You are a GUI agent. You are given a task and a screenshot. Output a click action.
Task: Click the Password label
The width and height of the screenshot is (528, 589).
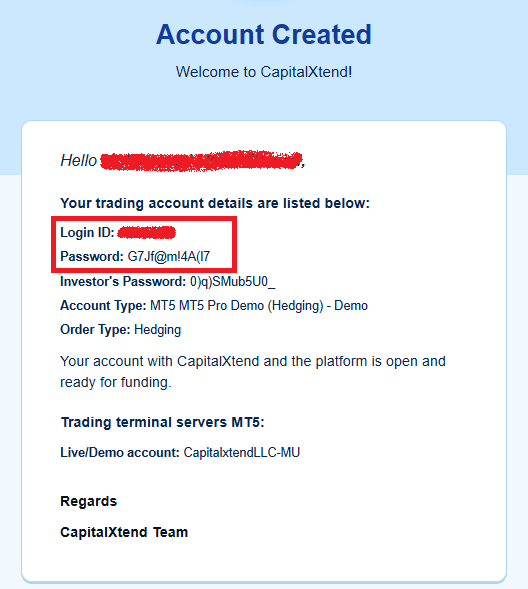tap(92, 257)
